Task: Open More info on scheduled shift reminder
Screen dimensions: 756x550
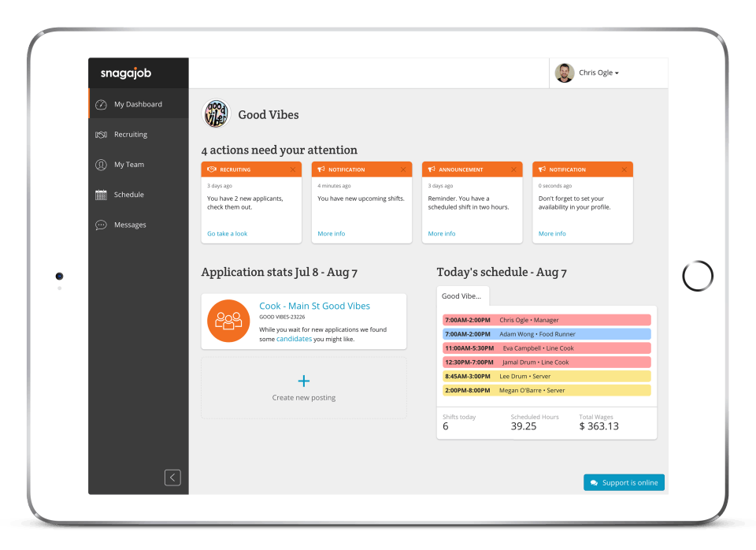Action: (442, 233)
